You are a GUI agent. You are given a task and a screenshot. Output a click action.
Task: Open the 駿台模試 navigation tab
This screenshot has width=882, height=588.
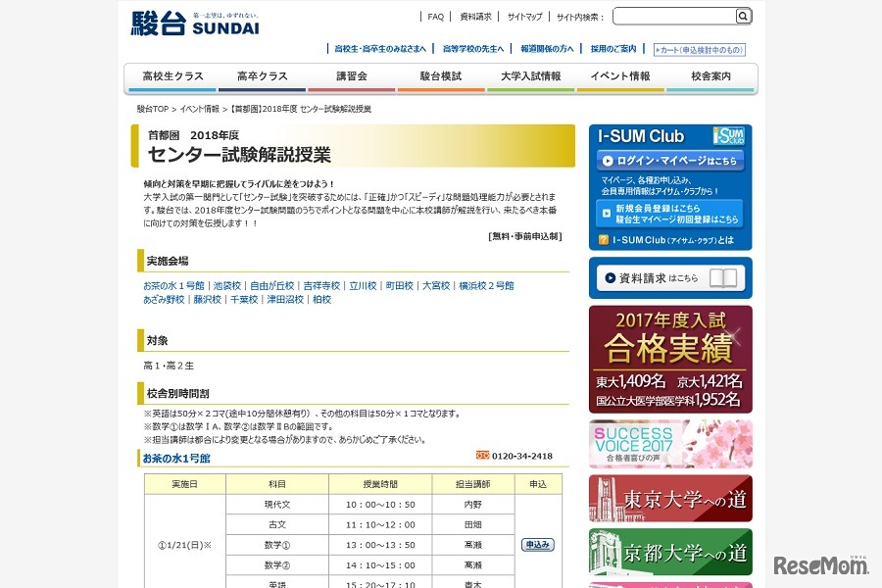click(440, 74)
